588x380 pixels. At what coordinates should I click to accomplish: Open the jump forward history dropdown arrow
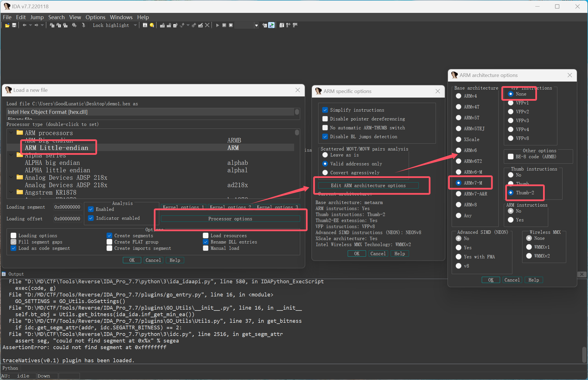(42, 25)
